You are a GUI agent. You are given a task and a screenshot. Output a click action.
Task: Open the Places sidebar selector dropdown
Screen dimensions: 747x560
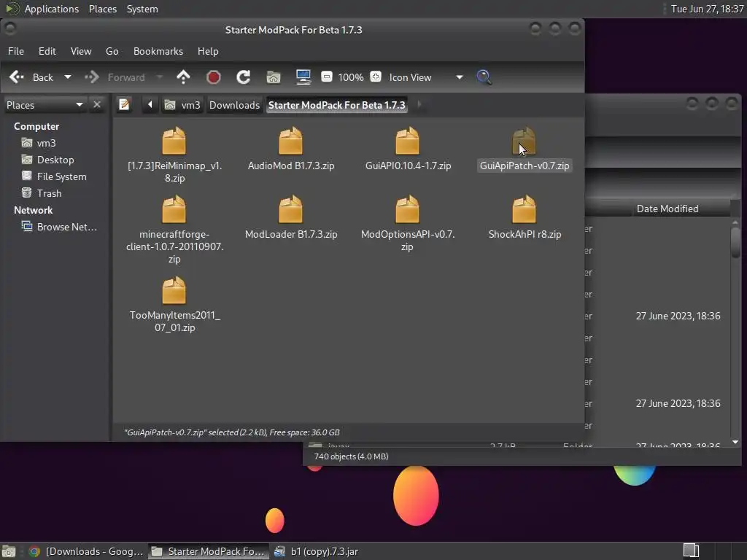point(44,105)
